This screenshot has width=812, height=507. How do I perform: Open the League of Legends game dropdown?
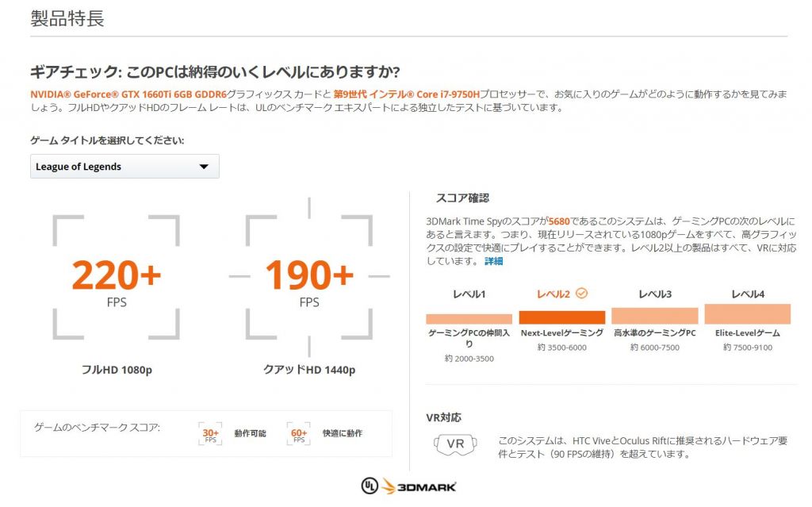[124, 167]
